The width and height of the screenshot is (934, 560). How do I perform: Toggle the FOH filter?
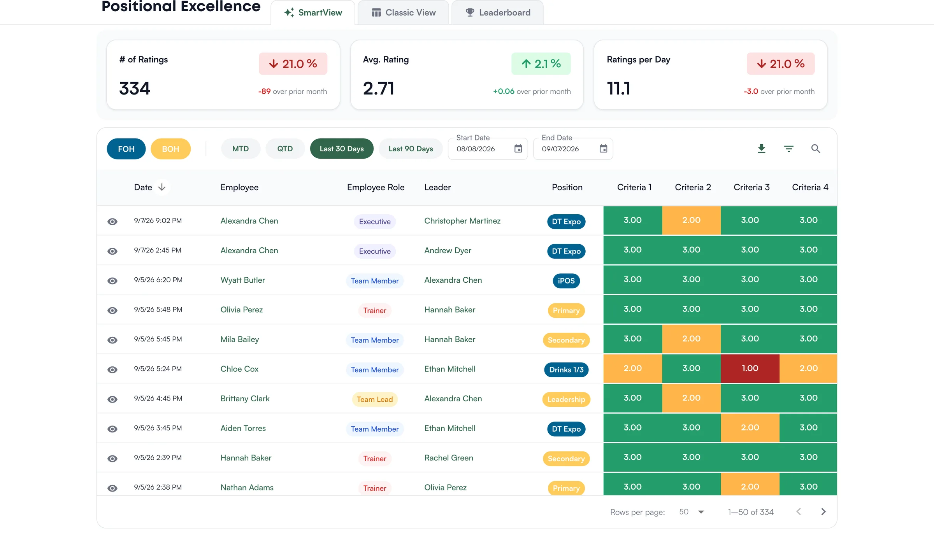126,149
